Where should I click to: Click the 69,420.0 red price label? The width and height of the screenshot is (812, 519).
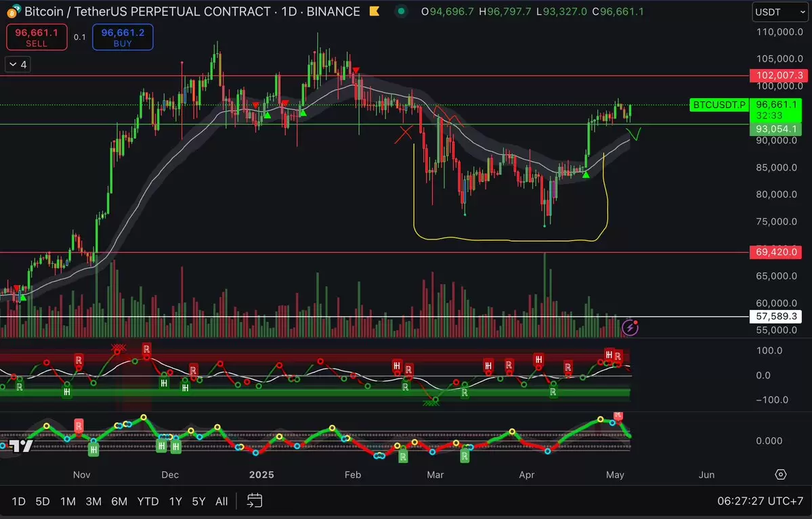coord(775,252)
